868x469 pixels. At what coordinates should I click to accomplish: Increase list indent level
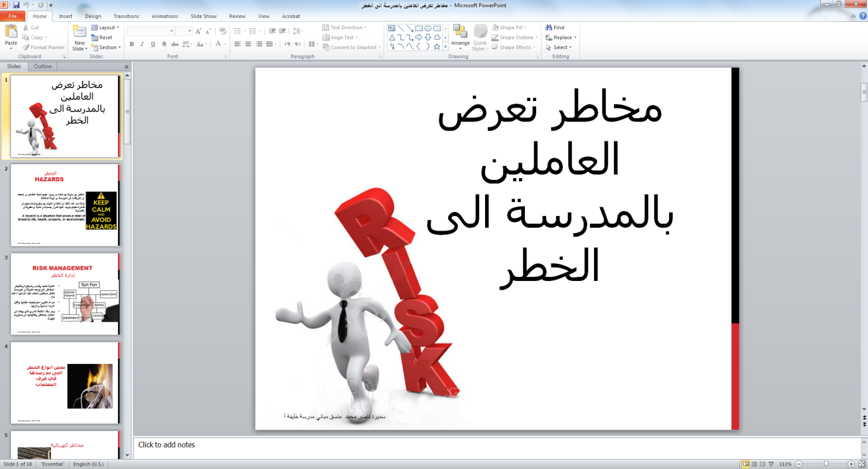[x=283, y=31]
